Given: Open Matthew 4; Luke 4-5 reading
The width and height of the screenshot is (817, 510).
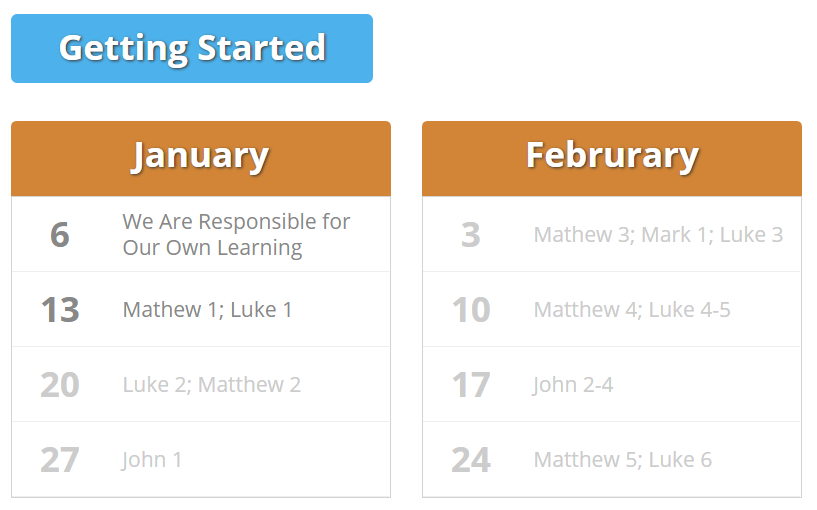Looking at the screenshot, I should [632, 309].
